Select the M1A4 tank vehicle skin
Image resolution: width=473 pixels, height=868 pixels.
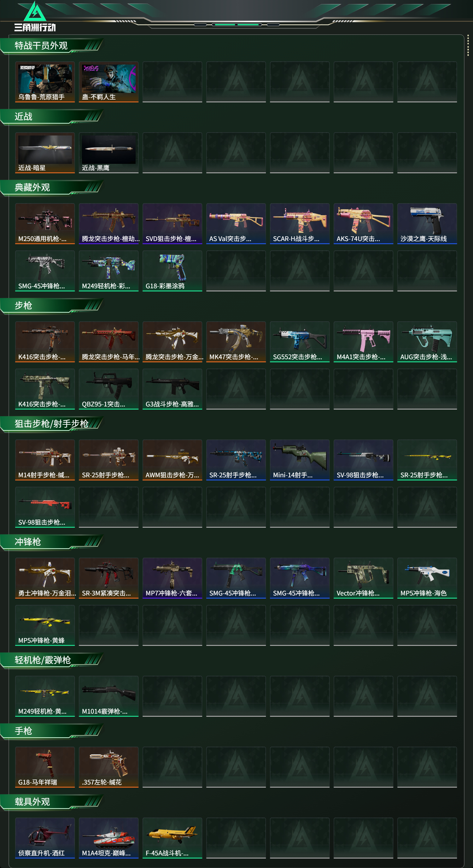(x=108, y=838)
